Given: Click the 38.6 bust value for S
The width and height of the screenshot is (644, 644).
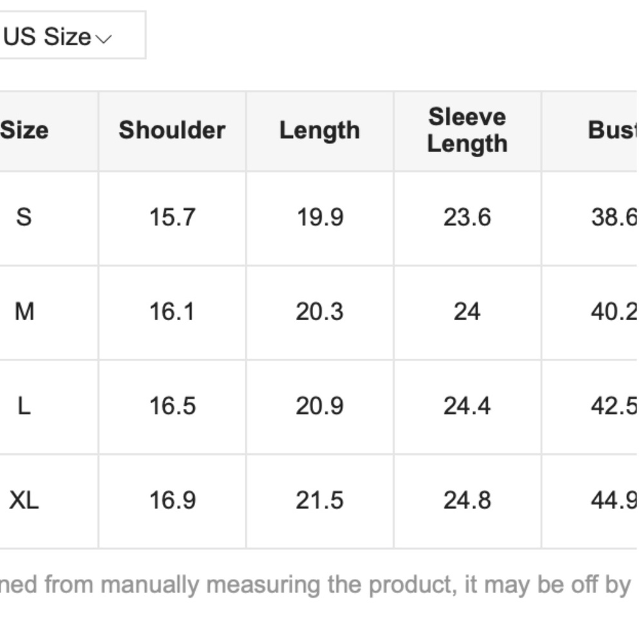Looking at the screenshot, I should coord(614,217).
